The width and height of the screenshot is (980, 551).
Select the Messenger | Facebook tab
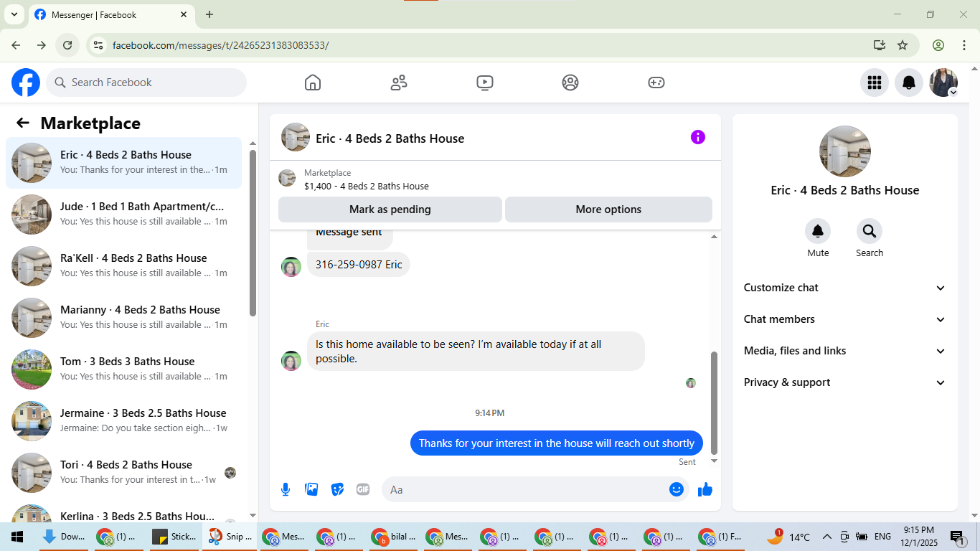point(111,14)
